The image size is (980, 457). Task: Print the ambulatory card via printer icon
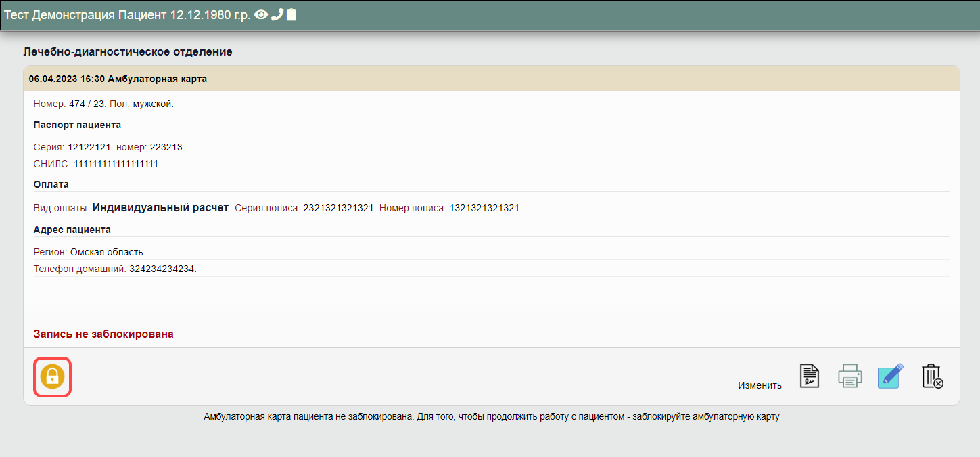pos(849,376)
